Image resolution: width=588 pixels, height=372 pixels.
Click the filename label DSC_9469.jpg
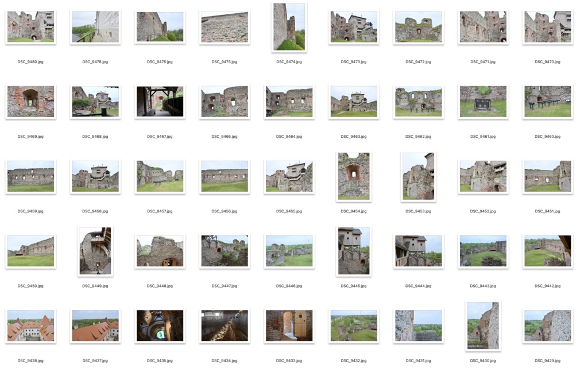pyautogui.click(x=30, y=137)
